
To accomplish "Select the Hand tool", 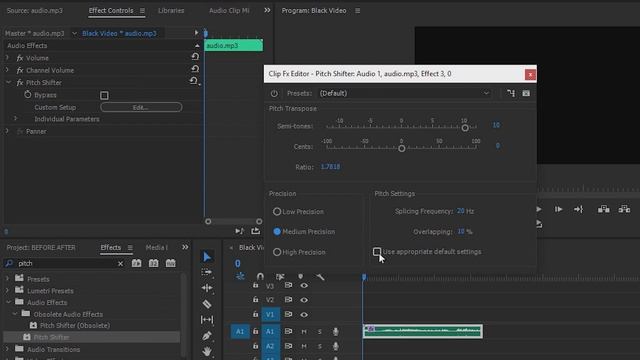I will point(207,351).
